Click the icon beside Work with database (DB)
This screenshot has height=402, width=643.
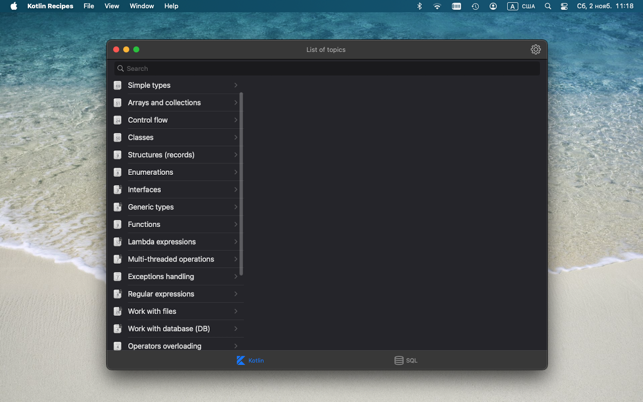(x=118, y=329)
